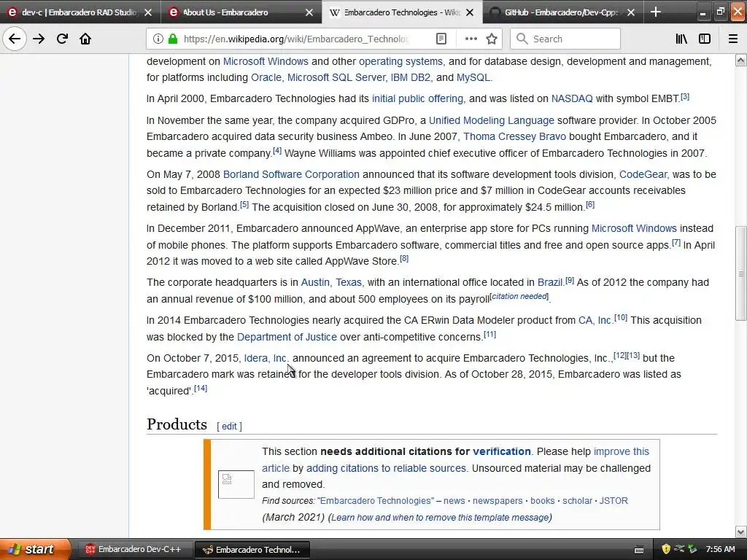
Task: Show site information icon in address bar
Action: tap(158, 39)
